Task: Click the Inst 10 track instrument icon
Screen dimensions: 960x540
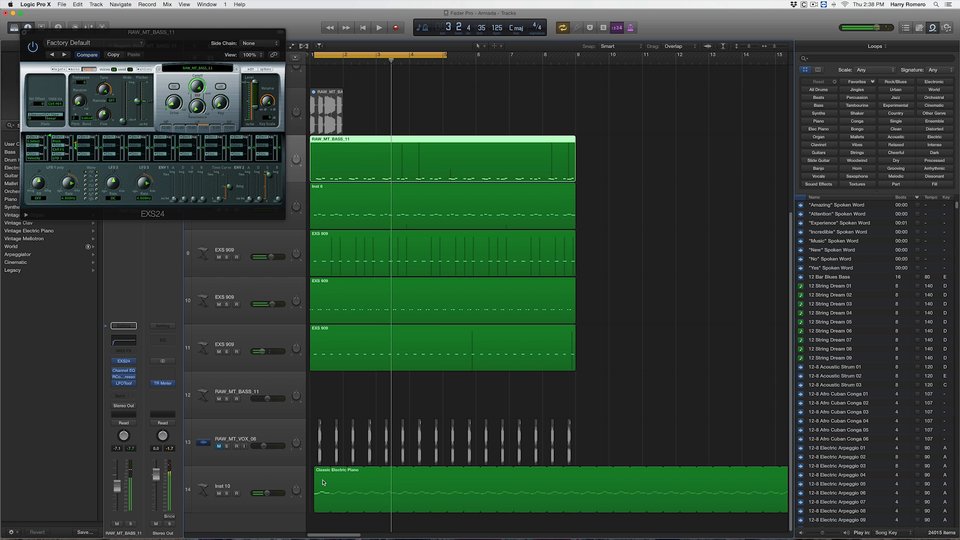Action: coord(203,489)
